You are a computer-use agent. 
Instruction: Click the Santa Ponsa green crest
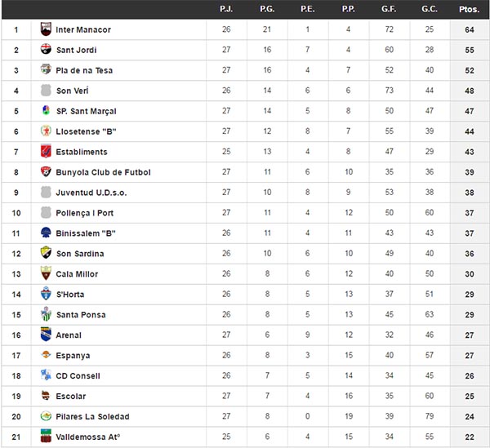click(x=46, y=314)
